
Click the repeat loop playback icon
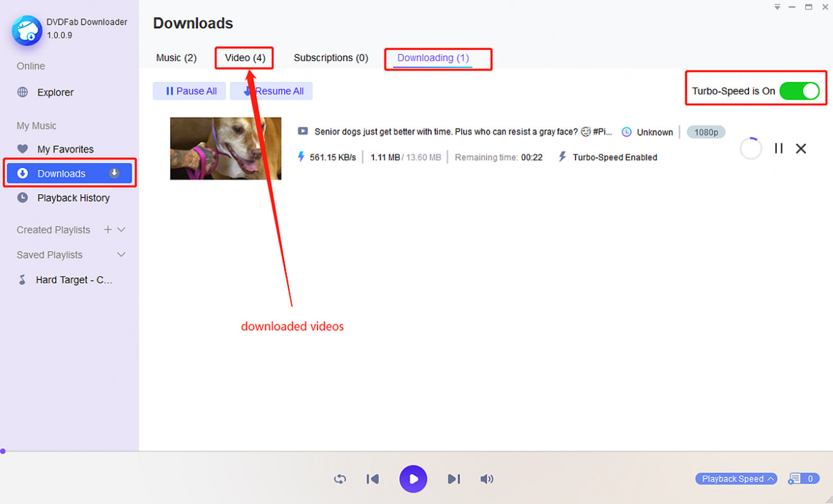tap(340, 479)
